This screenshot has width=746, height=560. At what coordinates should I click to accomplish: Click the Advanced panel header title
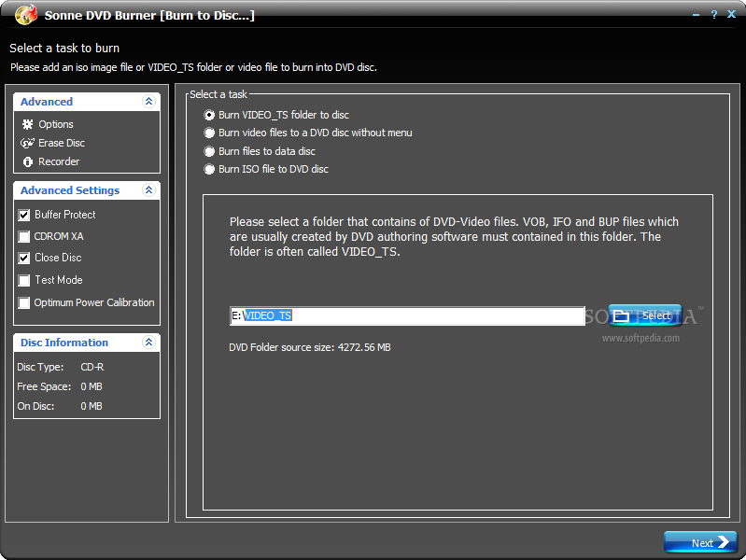click(47, 102)
